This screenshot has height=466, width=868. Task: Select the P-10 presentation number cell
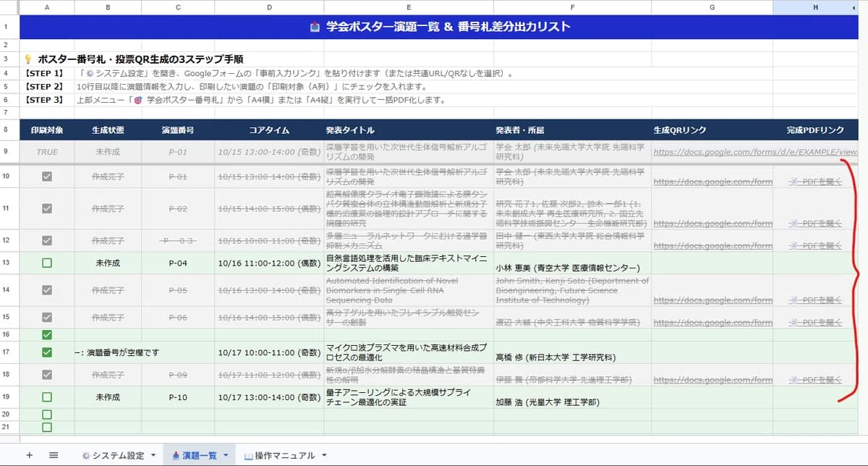(178, 397)
